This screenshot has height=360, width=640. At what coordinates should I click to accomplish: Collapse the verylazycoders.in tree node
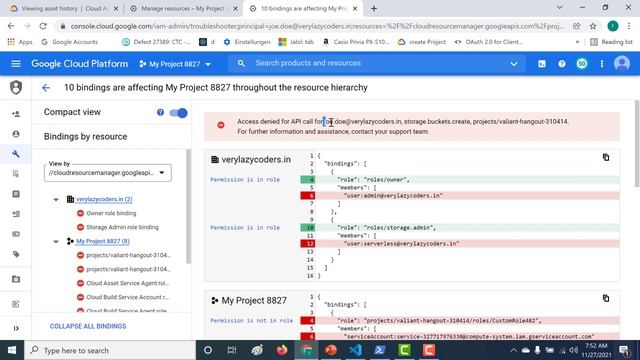(56, 200)
